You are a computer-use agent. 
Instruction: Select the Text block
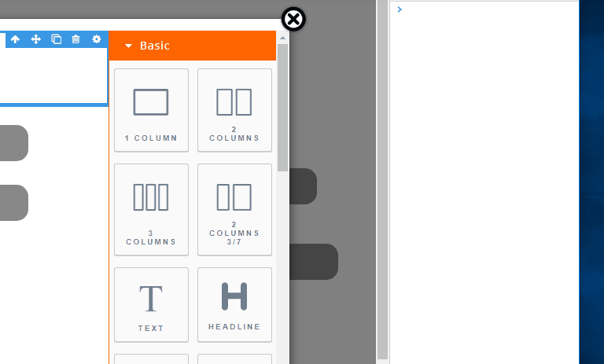tap(151, 305)
